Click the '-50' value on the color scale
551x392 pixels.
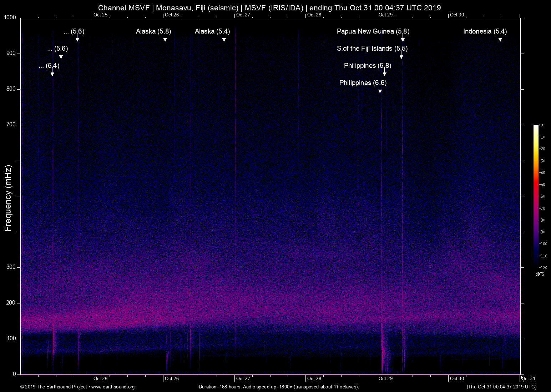pyautogui.click(x=542, y=185)
